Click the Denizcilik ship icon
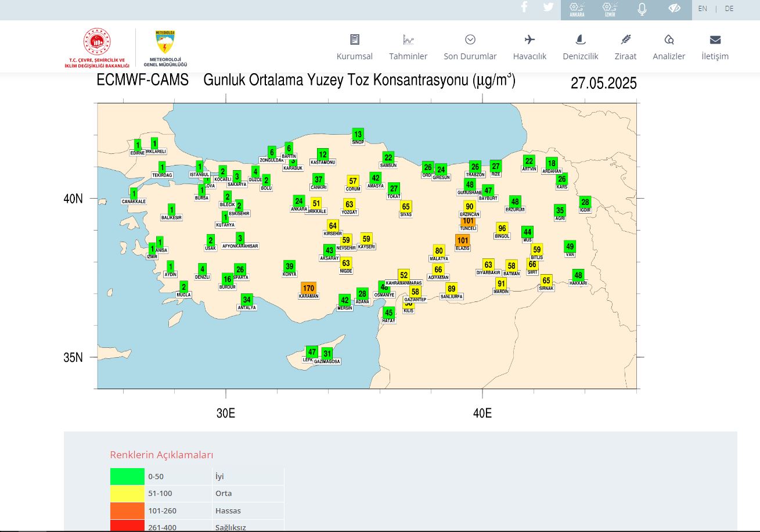The image size is (760, 532). tap(580, 39)
